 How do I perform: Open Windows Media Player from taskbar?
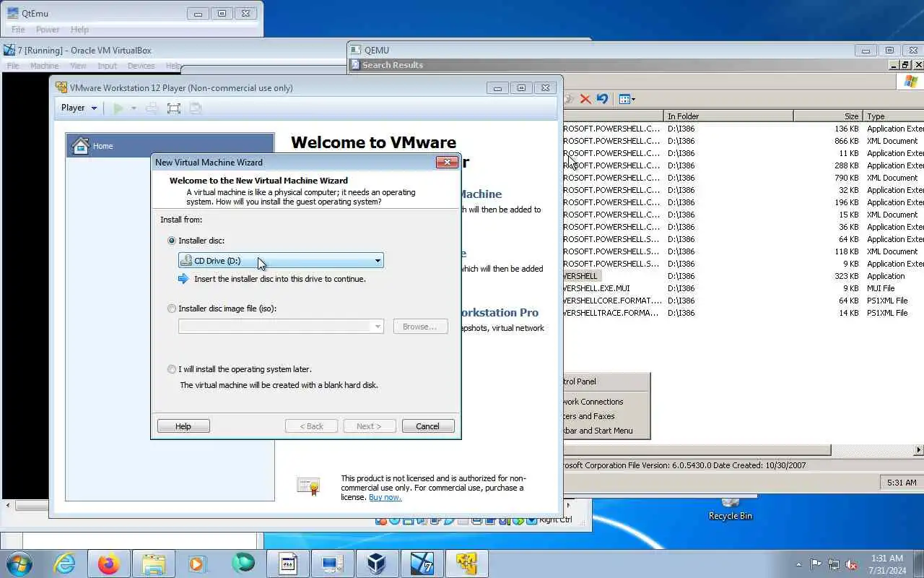pos(198,564)
